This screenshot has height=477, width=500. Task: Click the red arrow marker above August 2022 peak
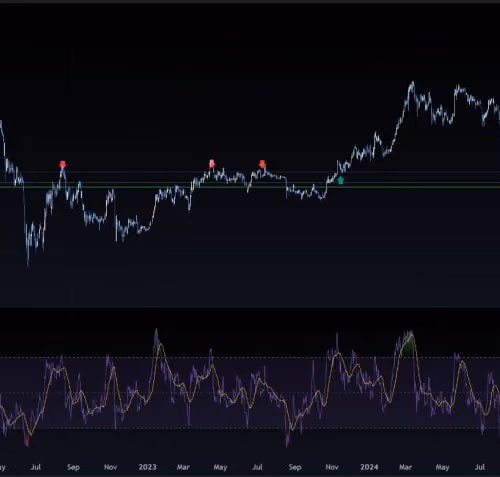pos(62,165)
